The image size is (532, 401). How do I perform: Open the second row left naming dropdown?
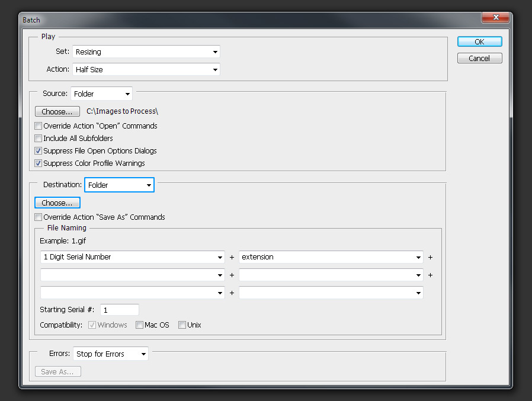132,275
